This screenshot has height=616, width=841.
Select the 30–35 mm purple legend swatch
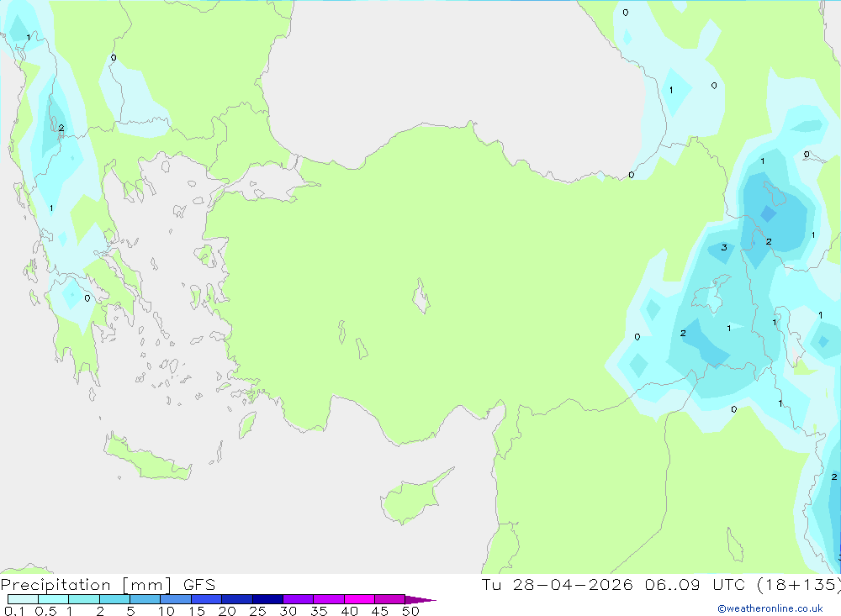point(299,599)
